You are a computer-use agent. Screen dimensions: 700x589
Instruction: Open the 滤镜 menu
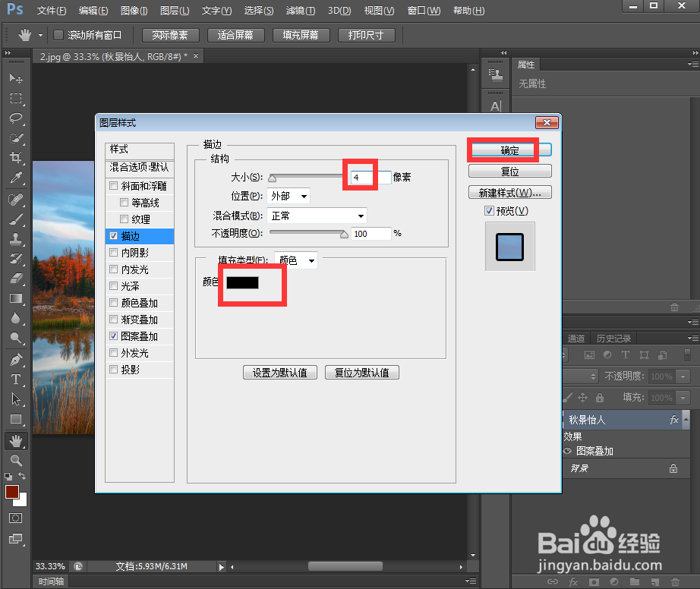pyautogui.click(x=300, y=10)
